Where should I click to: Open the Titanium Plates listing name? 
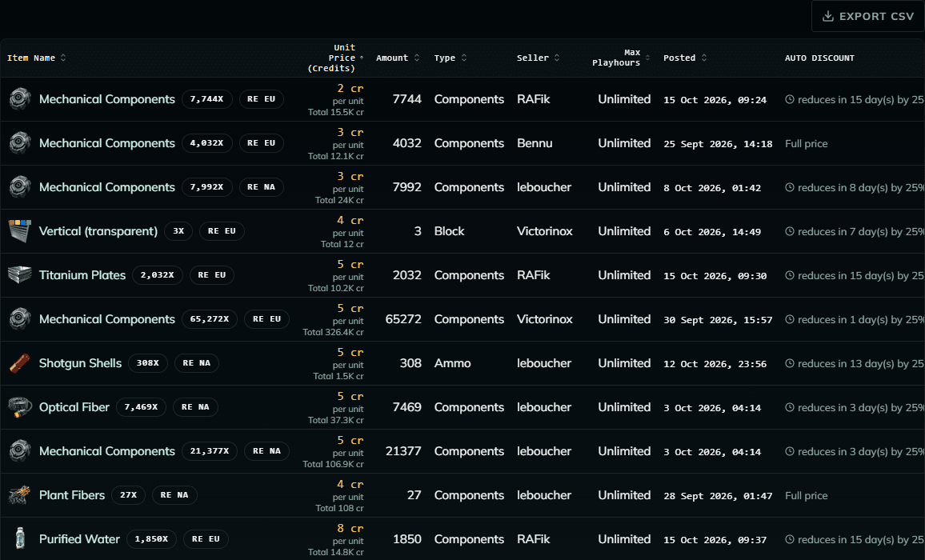click(x=82, y=275)
